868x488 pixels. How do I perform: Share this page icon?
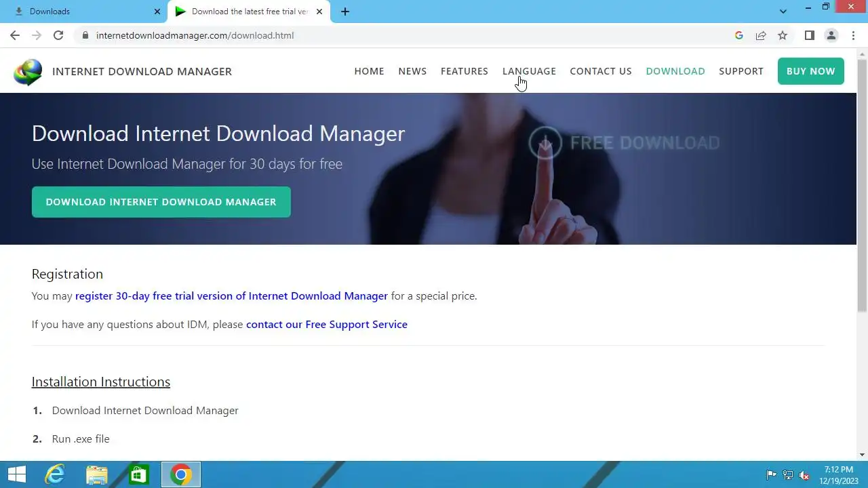pyautogui.click(x=761, y=35)
